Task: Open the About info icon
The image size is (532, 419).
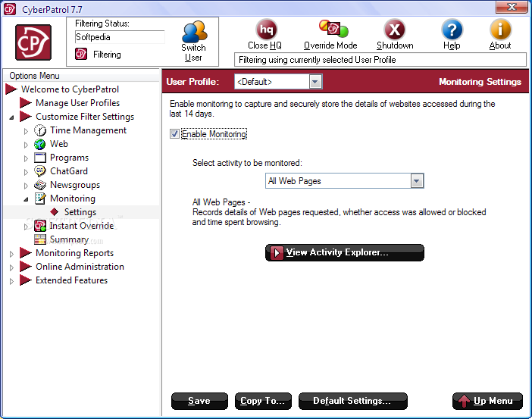Action: coord(500,30)
